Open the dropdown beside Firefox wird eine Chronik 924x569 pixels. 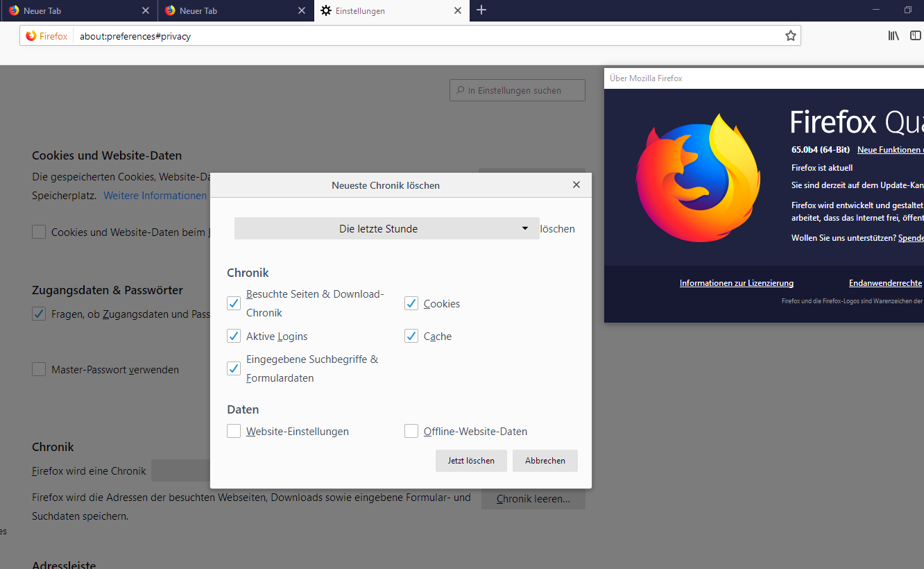181,470
